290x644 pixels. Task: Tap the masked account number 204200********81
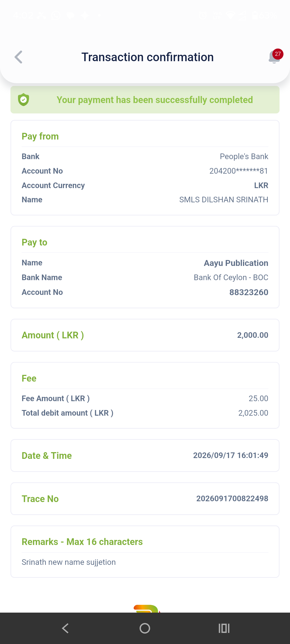tap(239, 171)
